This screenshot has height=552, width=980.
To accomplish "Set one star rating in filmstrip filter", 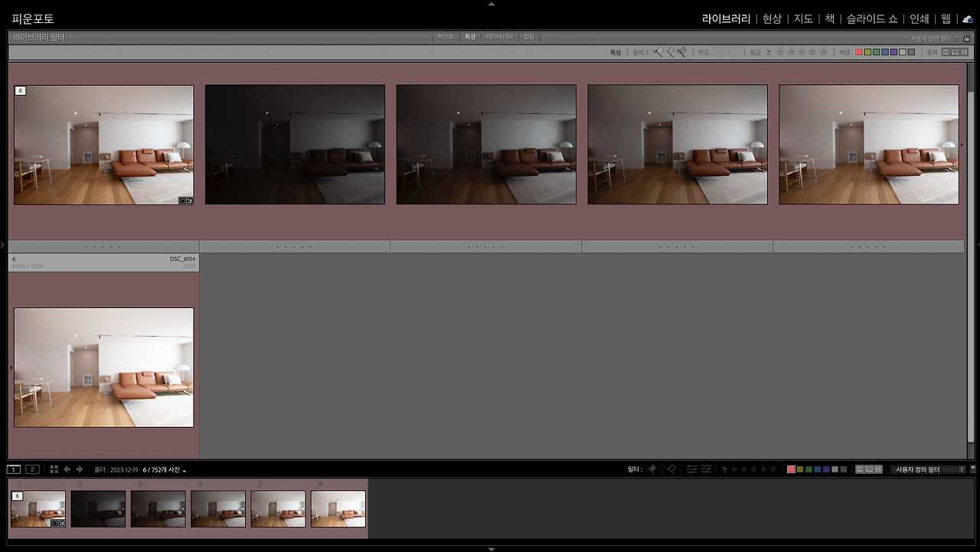I will (735, 469).
